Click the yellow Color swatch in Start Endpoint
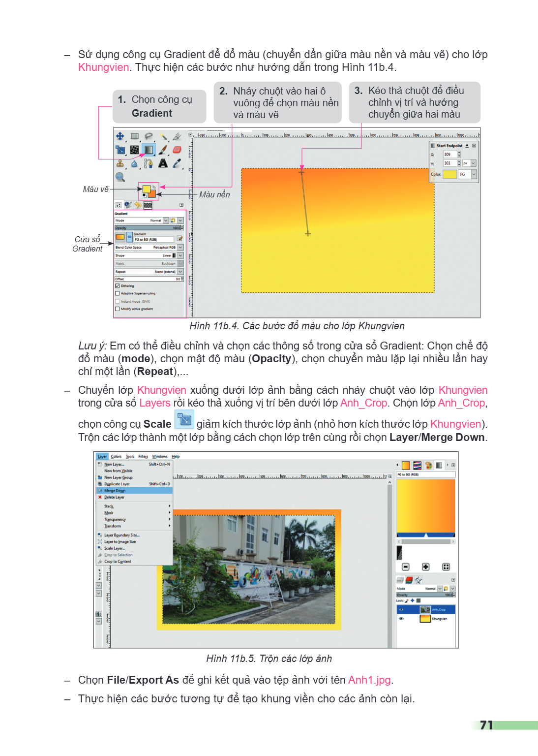 [449, 174]
